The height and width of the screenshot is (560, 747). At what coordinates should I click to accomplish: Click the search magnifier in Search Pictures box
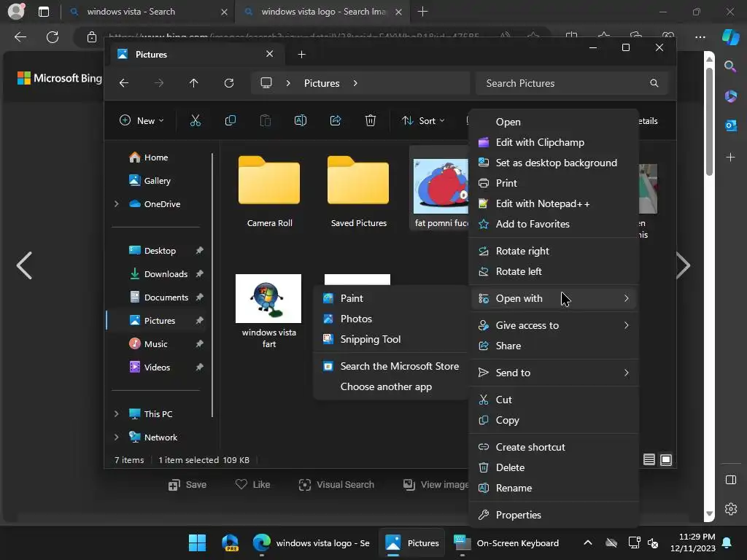coord(654,83)
